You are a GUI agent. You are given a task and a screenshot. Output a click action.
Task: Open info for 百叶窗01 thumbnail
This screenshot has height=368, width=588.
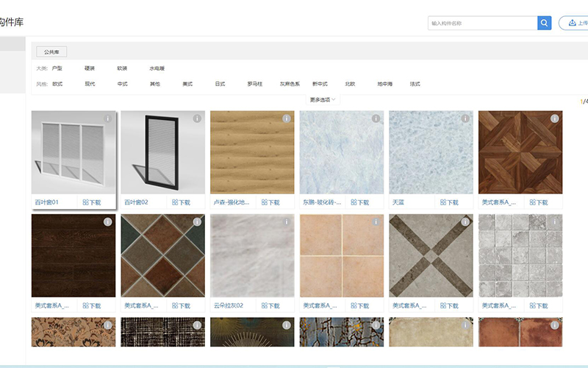tap(107, 118)
